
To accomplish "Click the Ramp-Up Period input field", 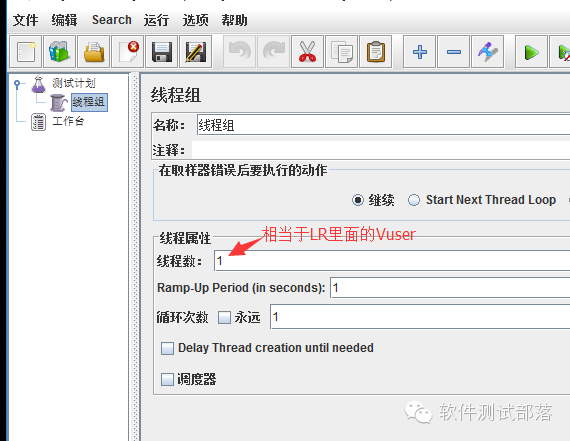I will coord(450,288).
